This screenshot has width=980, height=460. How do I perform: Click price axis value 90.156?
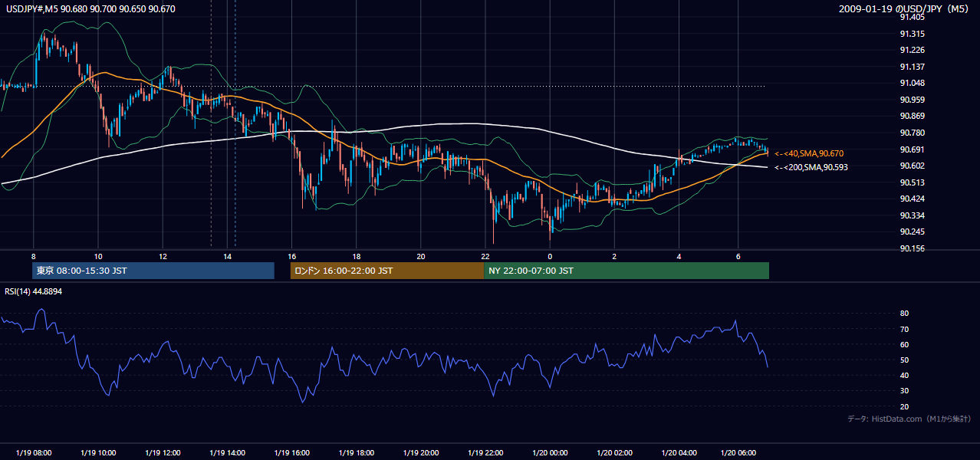point(912,248)
